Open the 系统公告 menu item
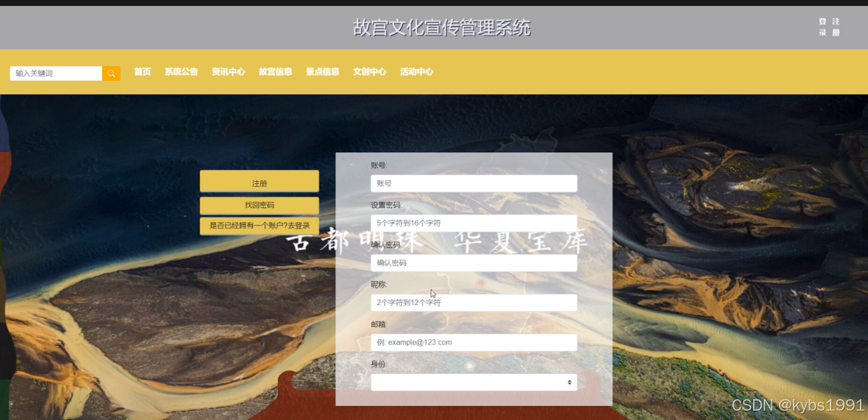The image size is (868, 420). (x=181, y=72)
